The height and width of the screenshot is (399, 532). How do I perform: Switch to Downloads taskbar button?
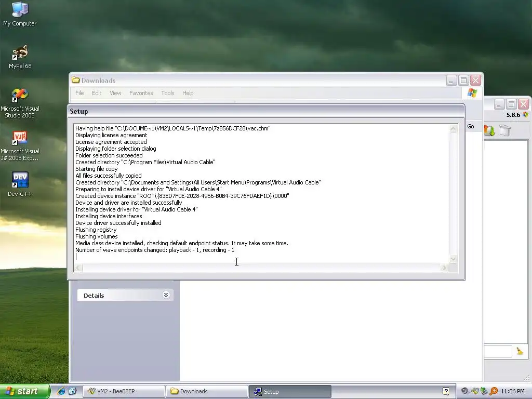point(206,391)
